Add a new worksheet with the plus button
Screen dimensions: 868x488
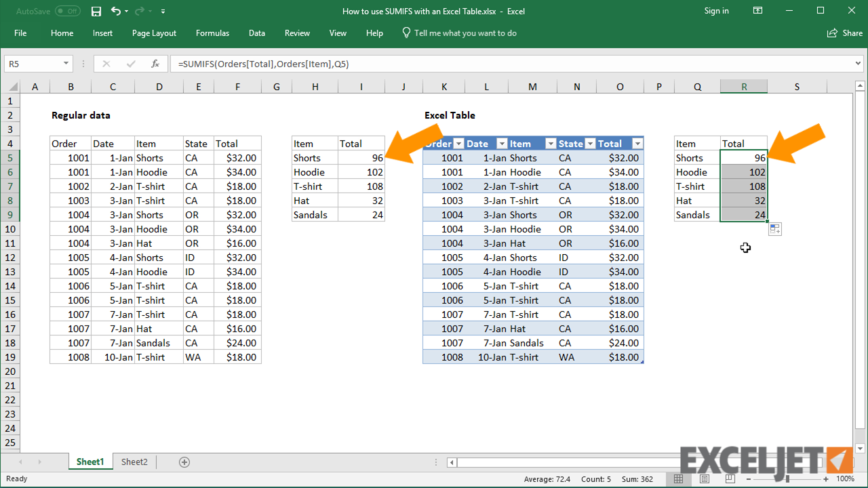pos(184,462)
